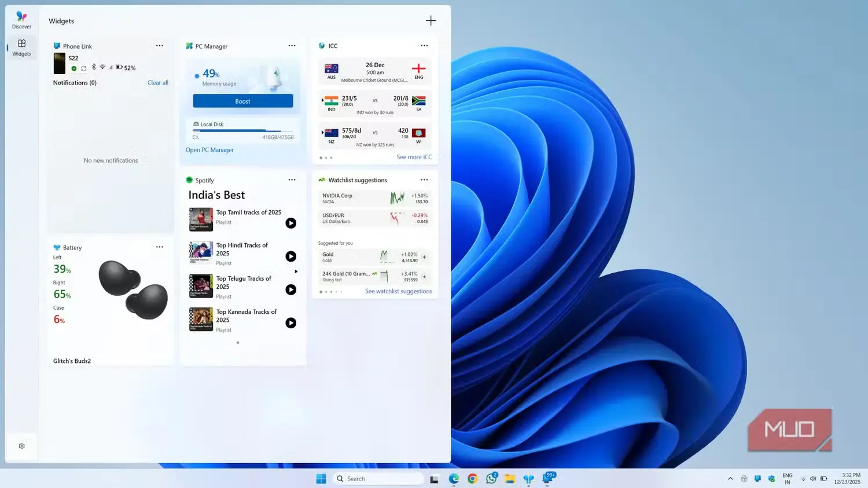This screenshot has height=488, width=868.
Task: Show hidden system tray icons chevron
Action: point(730,479)
